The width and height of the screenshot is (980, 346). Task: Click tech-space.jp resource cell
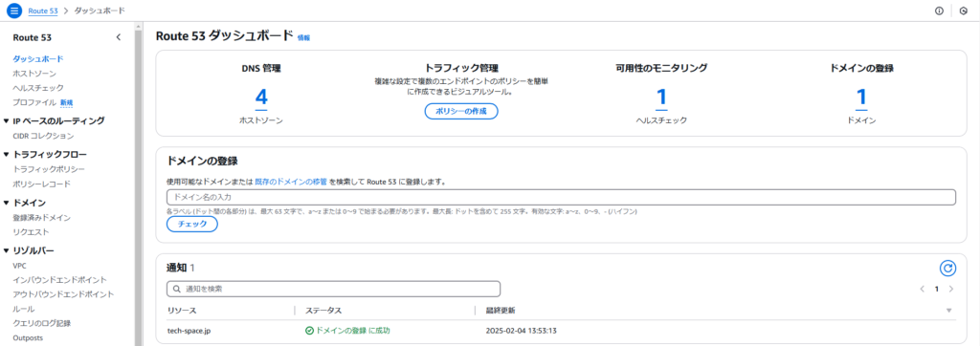coord(189,331)
